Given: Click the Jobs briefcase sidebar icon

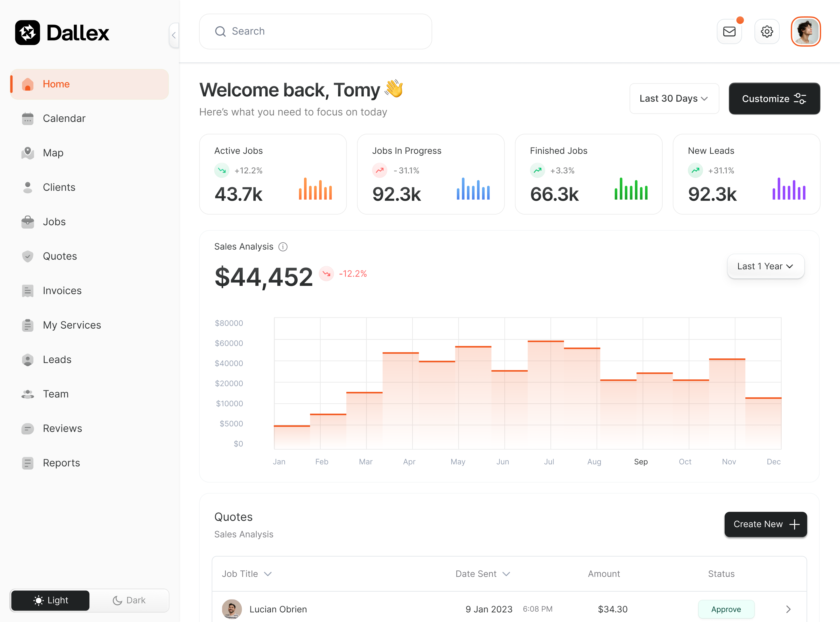Looking at the screenshot, I should (x=27, y=222).
